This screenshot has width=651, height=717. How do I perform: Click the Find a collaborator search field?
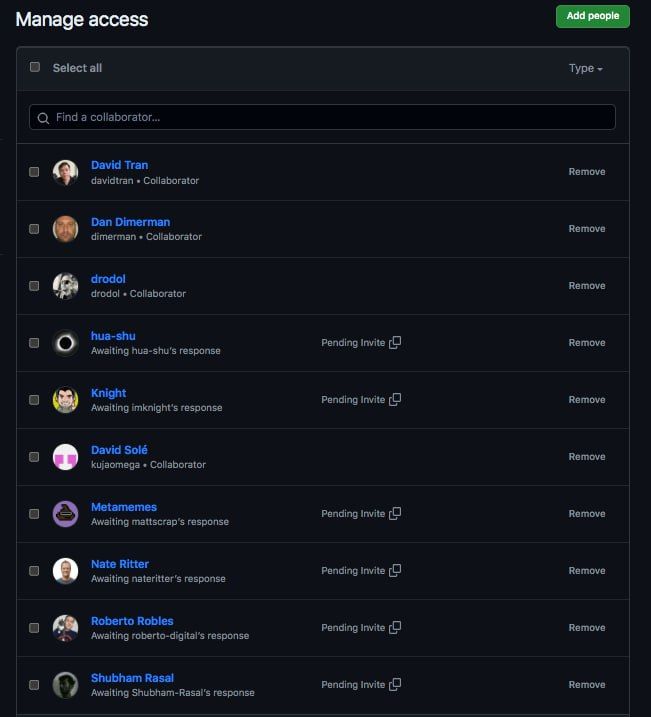pos(322,117)
